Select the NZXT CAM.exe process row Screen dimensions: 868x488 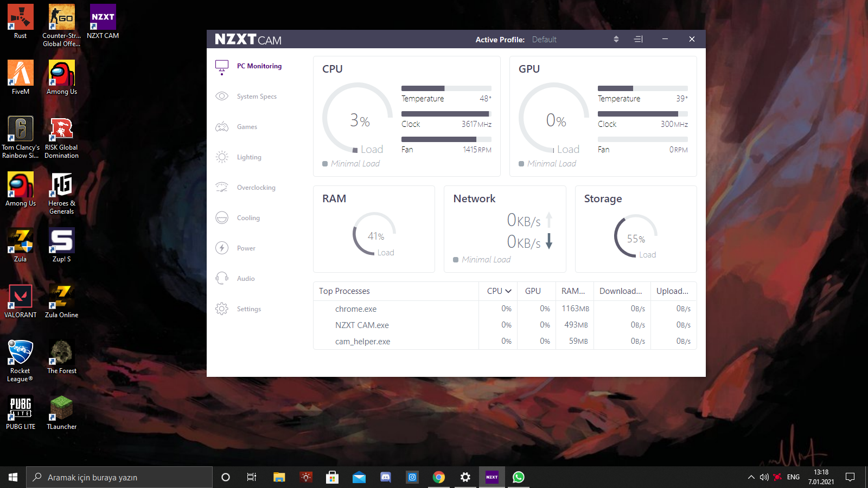click(505, 325)
